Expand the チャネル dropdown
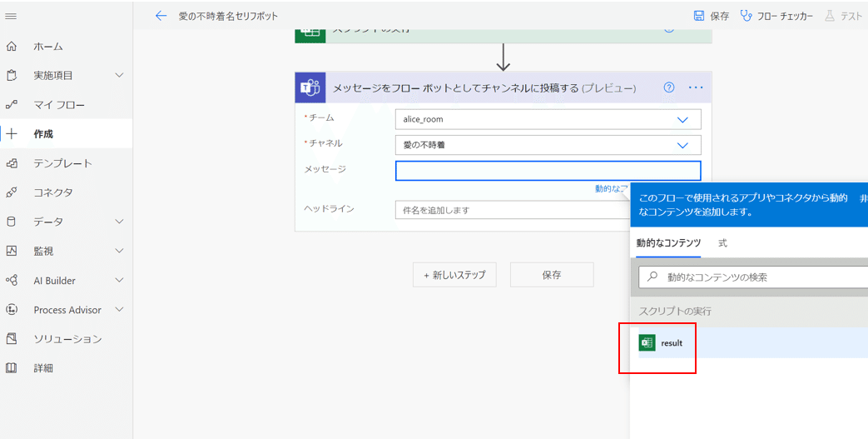Image resolution: width=868 pixels, height=439 pixels. coord(682,145)
